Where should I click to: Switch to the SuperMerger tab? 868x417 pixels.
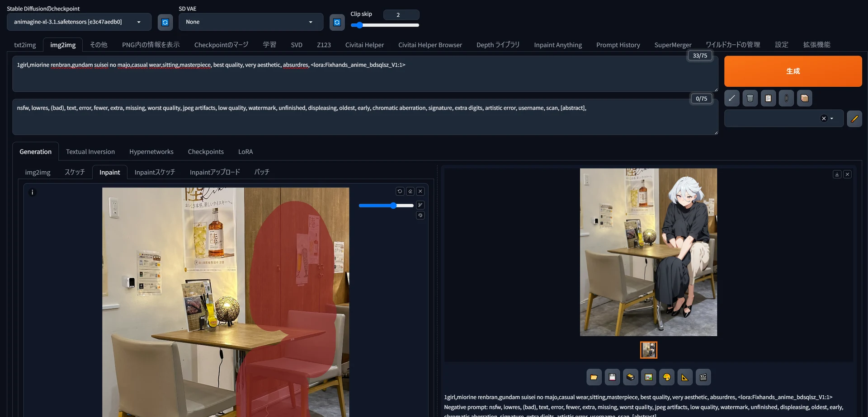(x=673, y=45)
